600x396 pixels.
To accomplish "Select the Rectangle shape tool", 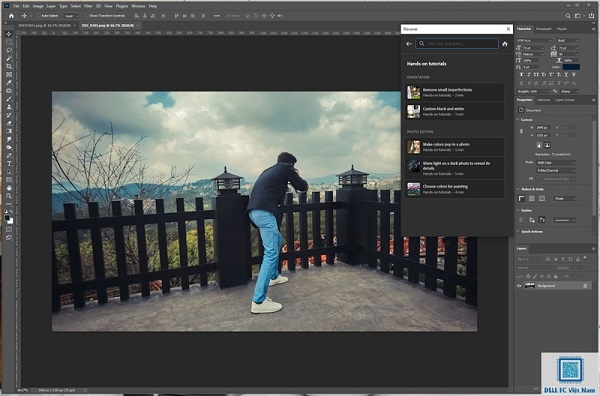I will [9, 179].
